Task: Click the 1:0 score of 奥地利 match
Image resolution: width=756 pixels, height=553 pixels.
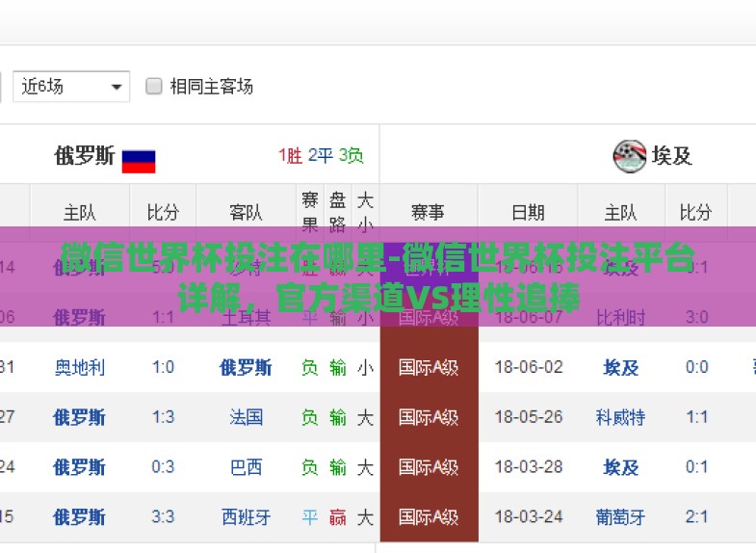Action: 163,367
